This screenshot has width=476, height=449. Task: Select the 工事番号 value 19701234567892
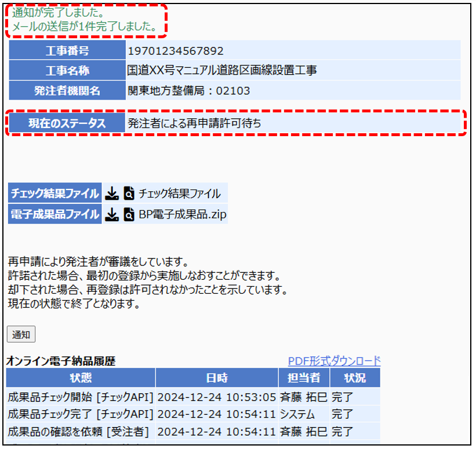pyautogui.click(x=175, y=51)
